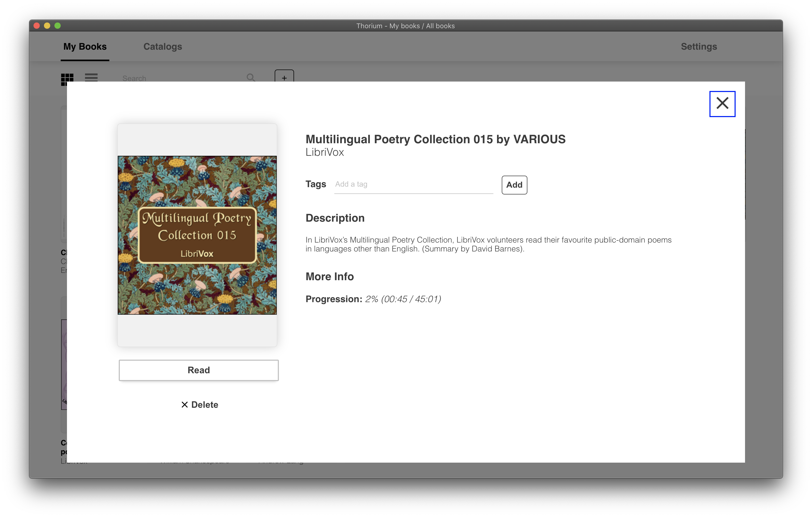
Task: Focus the Add a tag field
Action: pos(413,184)
